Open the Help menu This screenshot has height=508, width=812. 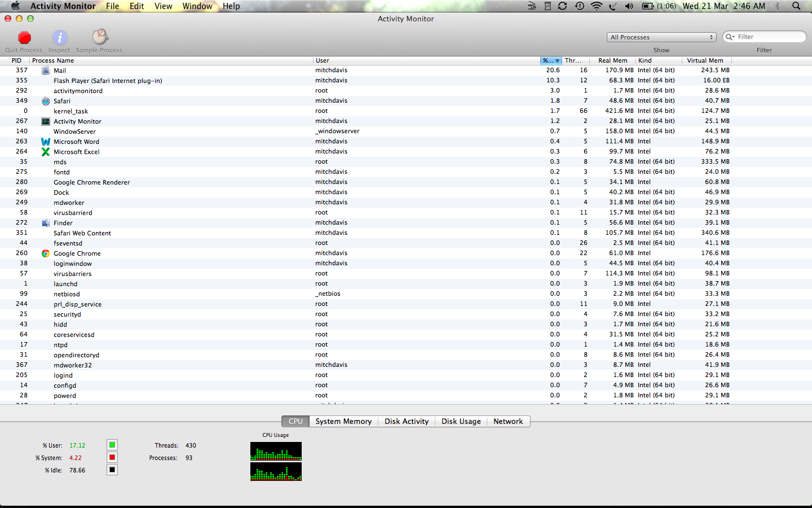click(x=231, y=6)
